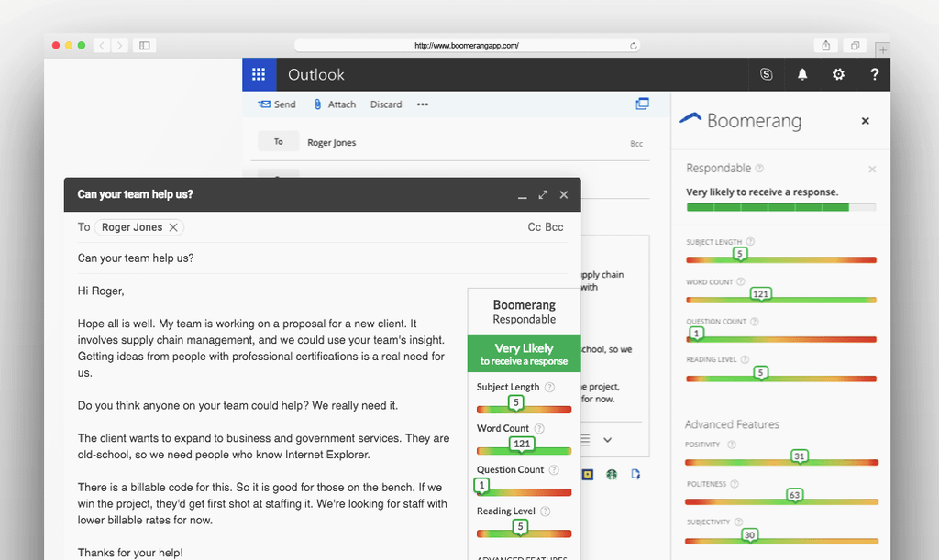Viewport: 939px width, 560px height.
Task: Open Question Count help in Respondable popup
Action: click(554, 469)
